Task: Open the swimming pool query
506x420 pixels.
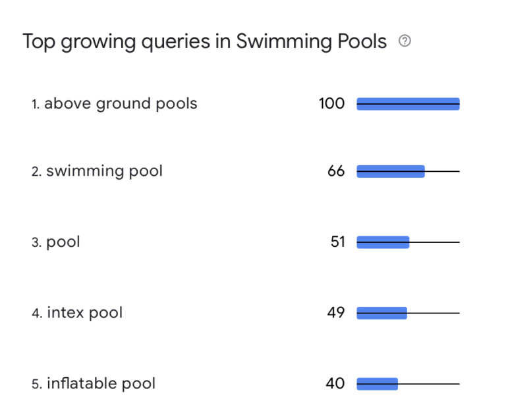Action: point(104,171)
